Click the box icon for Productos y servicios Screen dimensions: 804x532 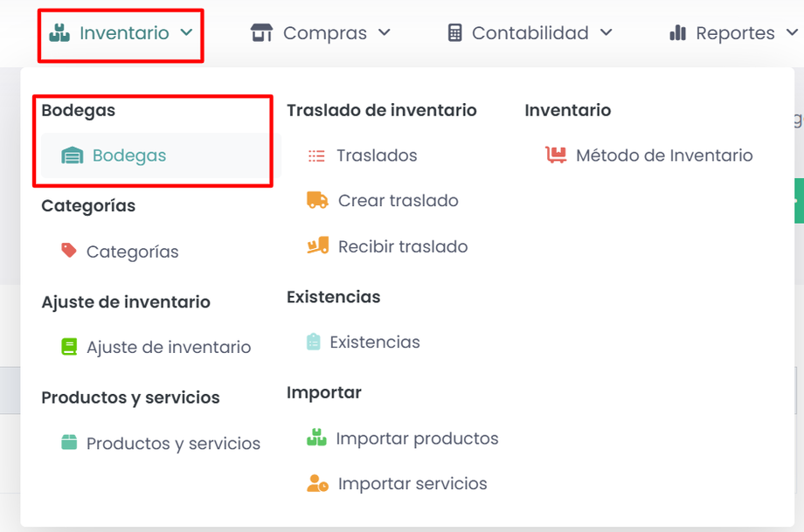(x=69, y=443)
